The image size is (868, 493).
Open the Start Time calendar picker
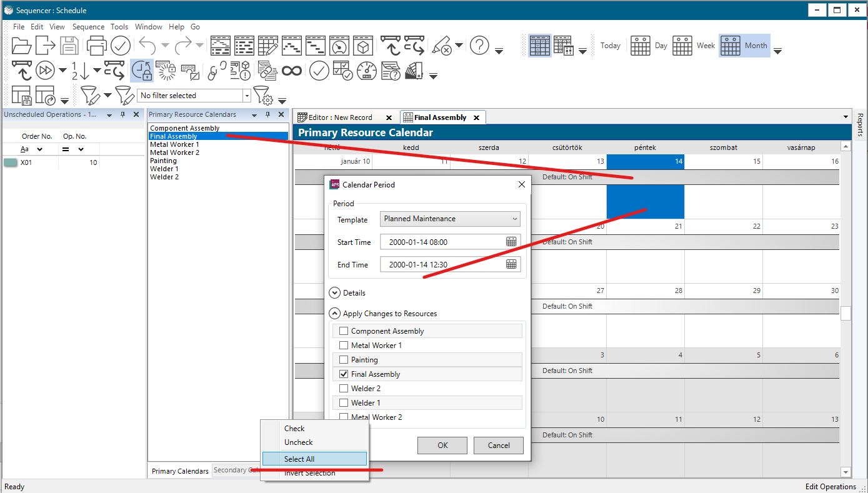point(511,242)
